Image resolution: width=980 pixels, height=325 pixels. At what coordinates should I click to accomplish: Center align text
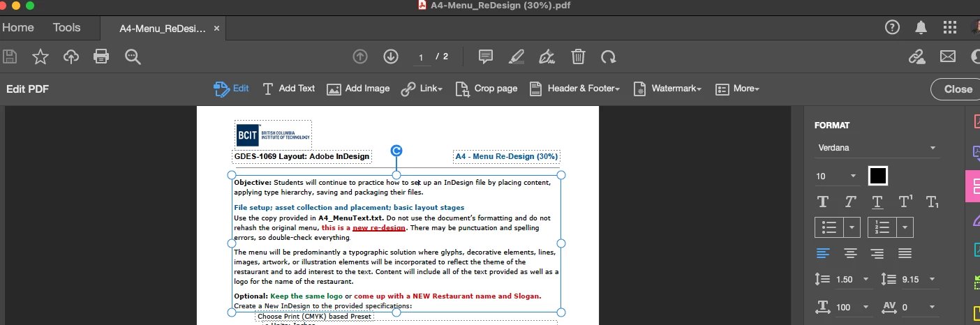tap(850, 253)
